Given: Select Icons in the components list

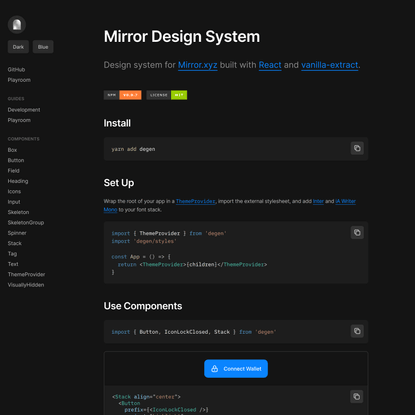Looking at the screenshot, I should click(x=14, y=191).
